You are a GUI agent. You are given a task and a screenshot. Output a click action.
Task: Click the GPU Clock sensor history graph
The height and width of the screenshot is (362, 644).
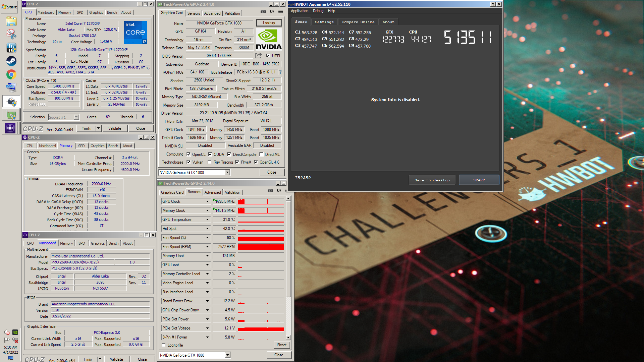coord(261,201)
